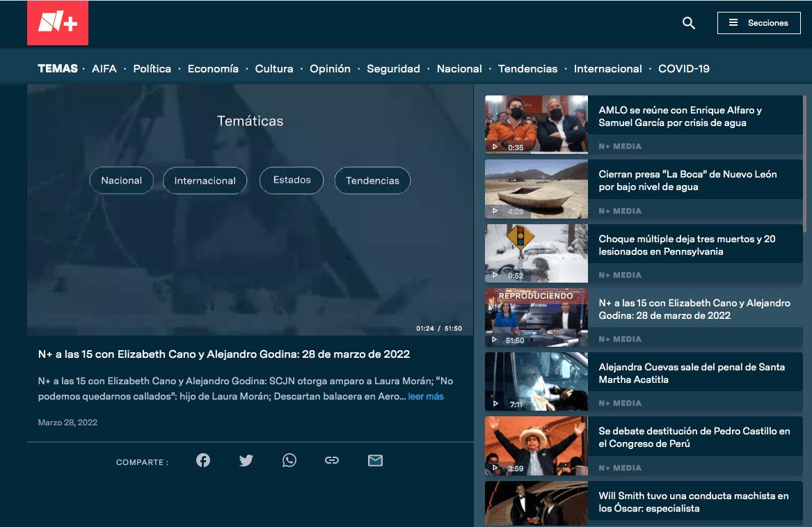Play the presa La Boca video thumbnail
This screenshot has height=527, width=812.
[536, 189]
